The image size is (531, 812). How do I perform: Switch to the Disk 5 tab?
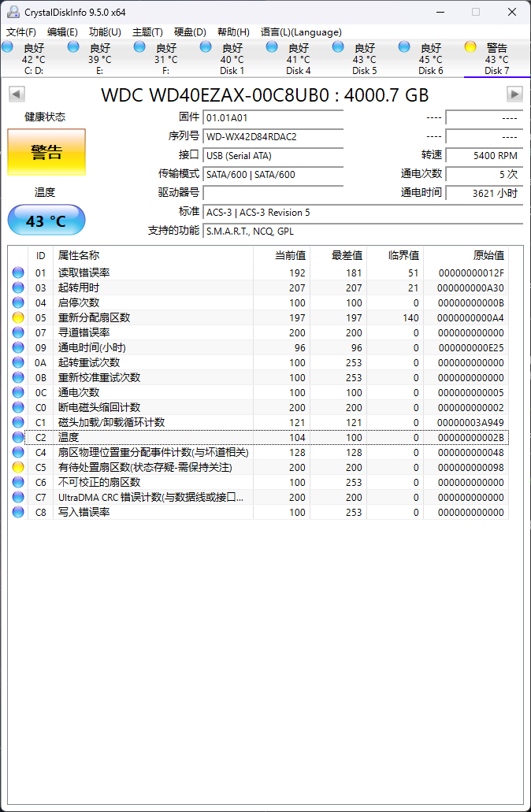tap(365, 59)
